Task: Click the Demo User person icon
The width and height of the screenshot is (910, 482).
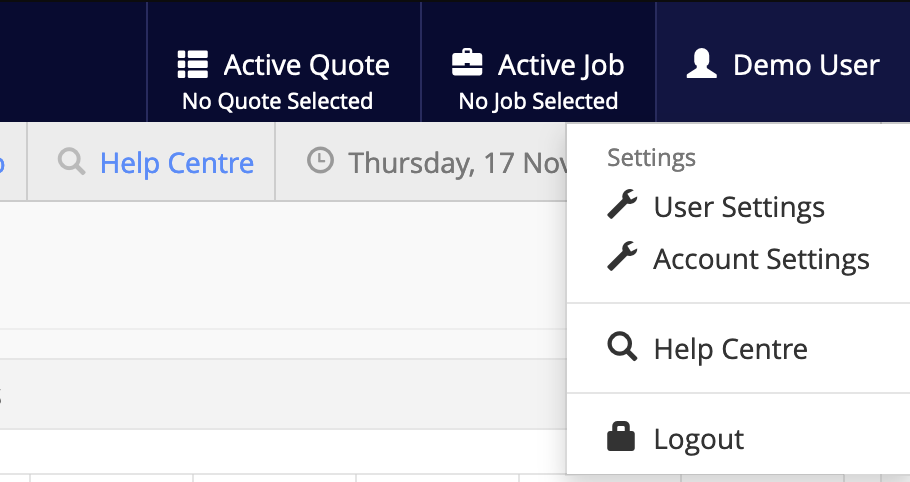Action: [702, 65]
